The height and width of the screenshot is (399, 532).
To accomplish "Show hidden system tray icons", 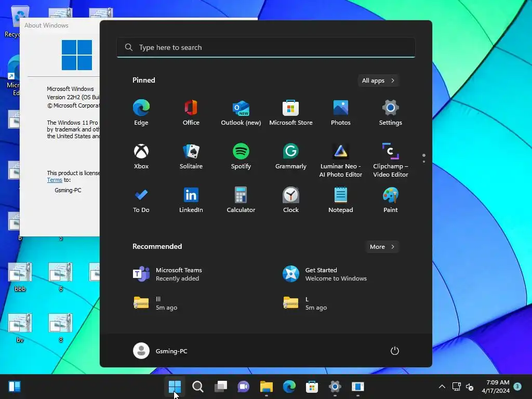I will click(x=442, y=387).
